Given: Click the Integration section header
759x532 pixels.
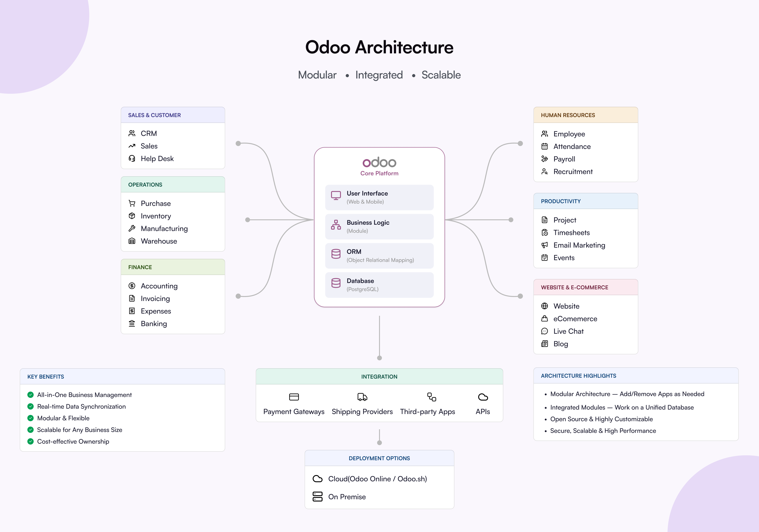Looking at the screenshot, I should click(x=379, y=377).
